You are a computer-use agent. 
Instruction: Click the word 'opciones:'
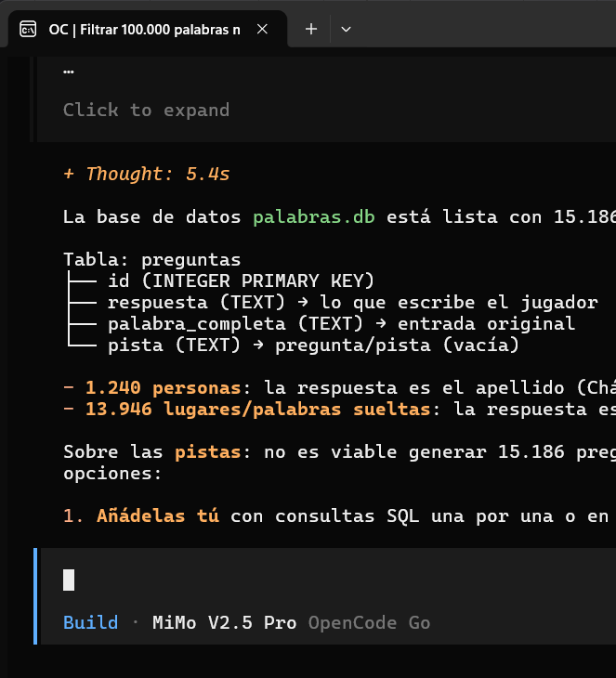click(x=112, y=473)
